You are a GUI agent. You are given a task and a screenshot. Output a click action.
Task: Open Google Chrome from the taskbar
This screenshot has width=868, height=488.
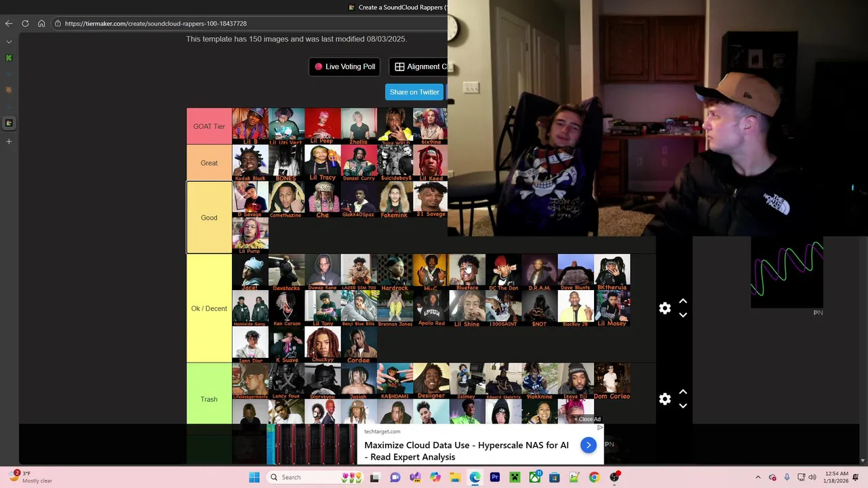(594, 477)
